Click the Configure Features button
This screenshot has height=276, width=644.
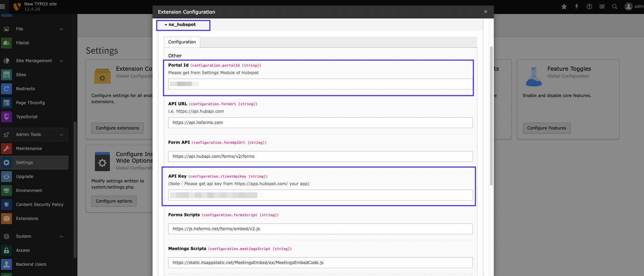[546, 128]
